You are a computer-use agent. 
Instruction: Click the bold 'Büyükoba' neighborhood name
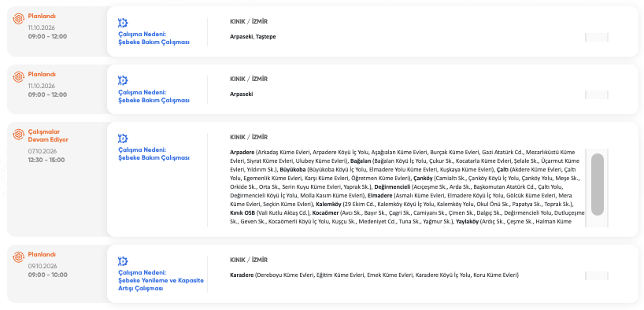(293, 169)
